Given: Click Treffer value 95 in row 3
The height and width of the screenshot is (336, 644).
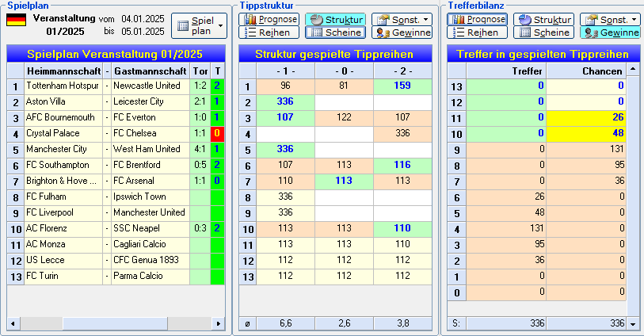Looking at the screenshot, I should [x=506, y=245].
